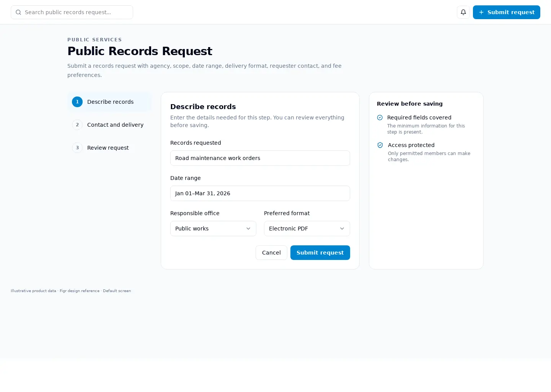Click the Describe records form heading
The height and width of the screenshot is (392, 551).
[203, 107]
